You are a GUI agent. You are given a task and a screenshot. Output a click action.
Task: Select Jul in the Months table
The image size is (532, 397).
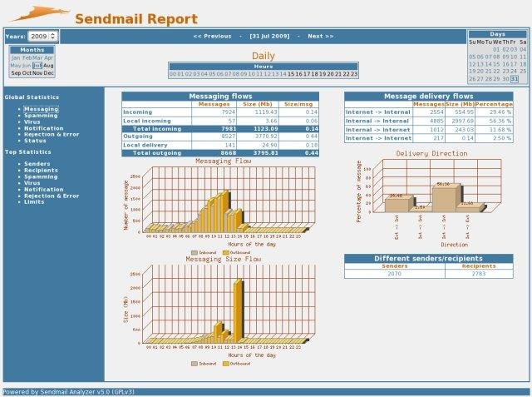(x=37, y=65)
